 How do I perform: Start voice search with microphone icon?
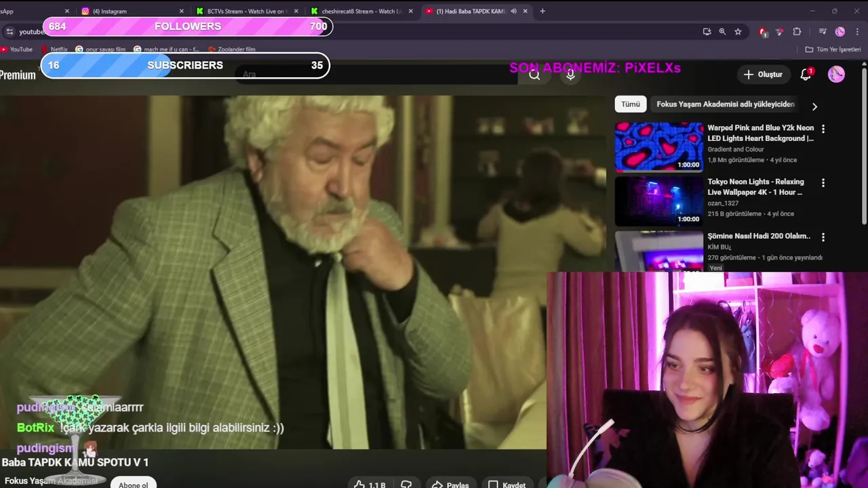570,75
